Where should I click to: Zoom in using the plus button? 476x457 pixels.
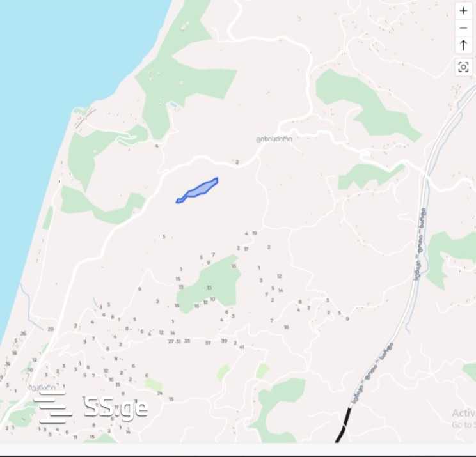(463, 11)
